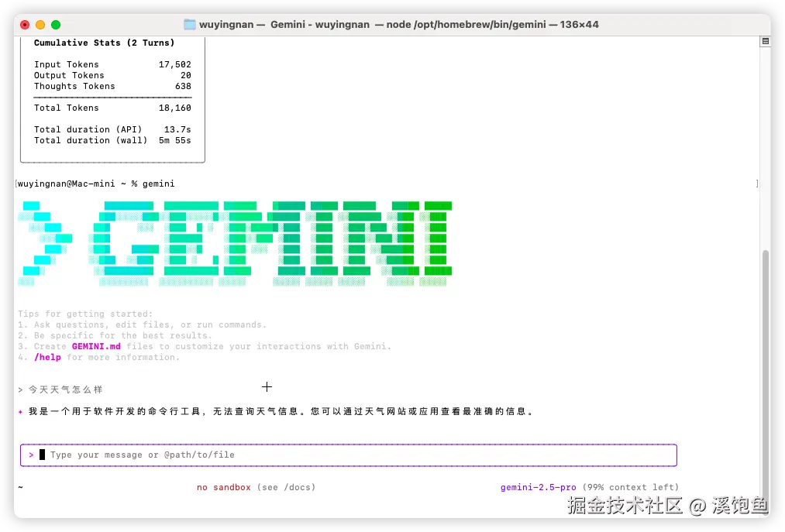Click the 'wuyingnan@Mac-mini ~ % gemini' command line
This screenshot has height=532, width=785.
(x=95, y=184)
